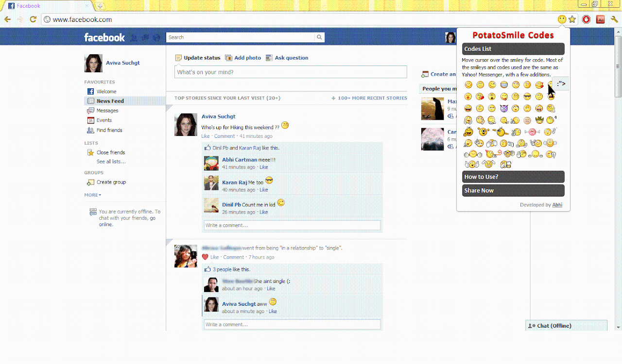
Task: Pick the pink angry dumbbell smiley
Action: (532, 132)
